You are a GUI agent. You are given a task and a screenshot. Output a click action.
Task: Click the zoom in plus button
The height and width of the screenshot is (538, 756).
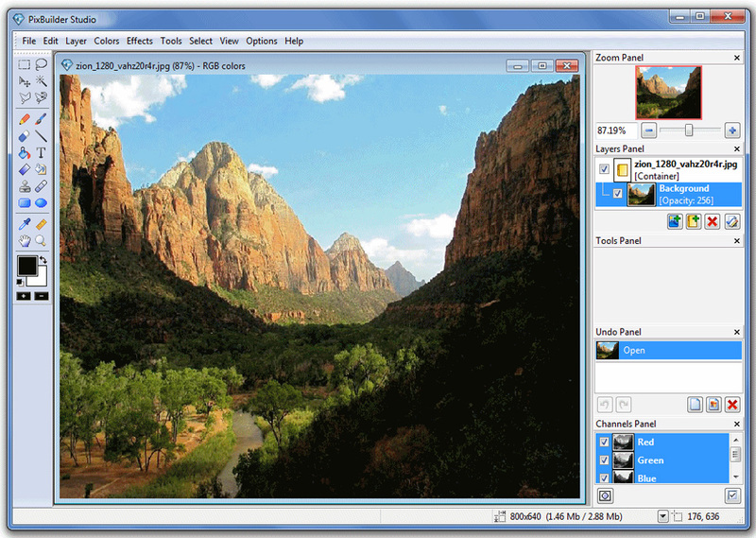click(732, 130)
